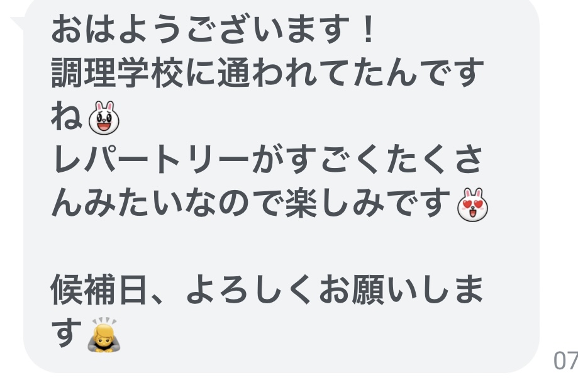Tap the heart-eyes rabbit emoji
Screen dimensions: 578x392
(x=472, y=204)
